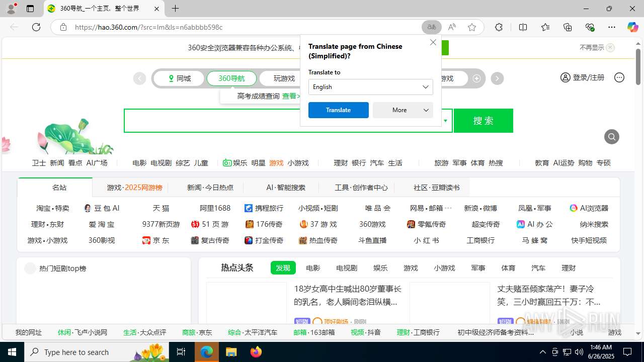Click the Windows taskbar search box
Image resolution: width=644 pixels, height=362 pixels.
[x=97, y=352]
